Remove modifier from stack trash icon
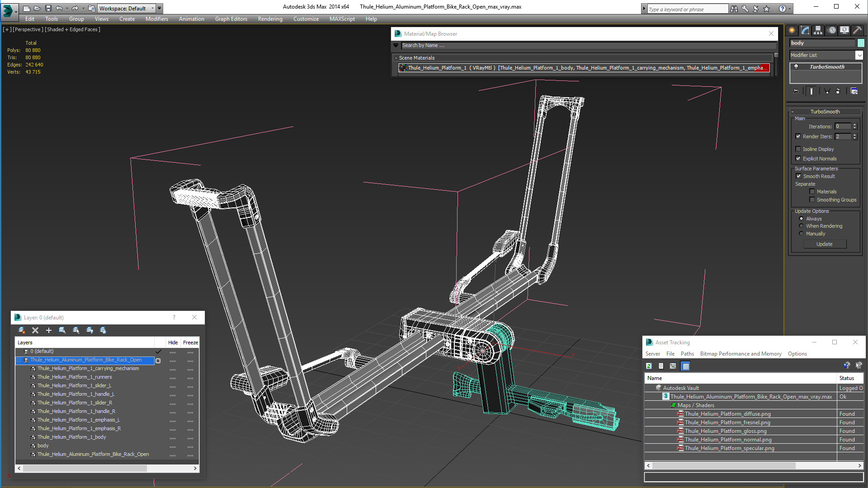The height and width of the screenshot is (488, 868). point(838,91)
